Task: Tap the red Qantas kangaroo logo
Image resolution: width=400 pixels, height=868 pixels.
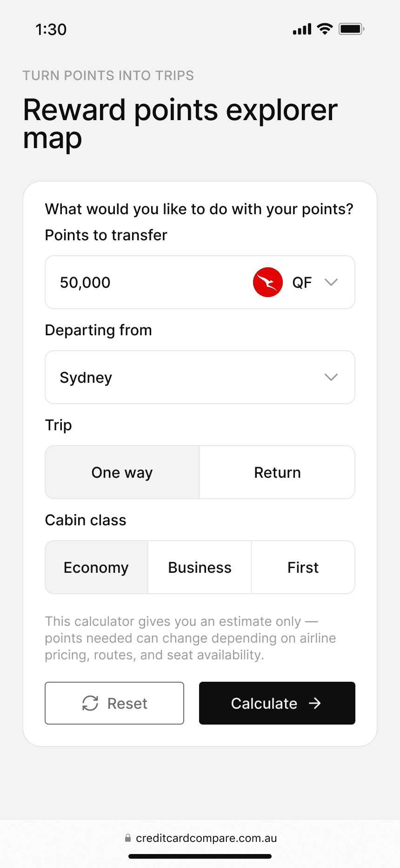Action: (x=267, y=282)
